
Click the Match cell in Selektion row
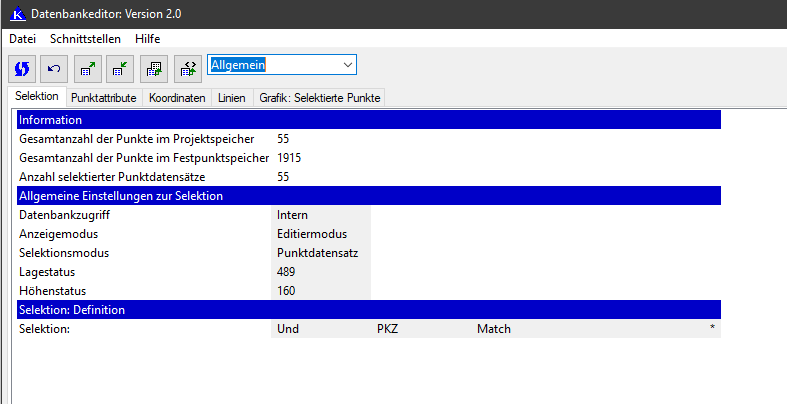(x=494, y=328)
